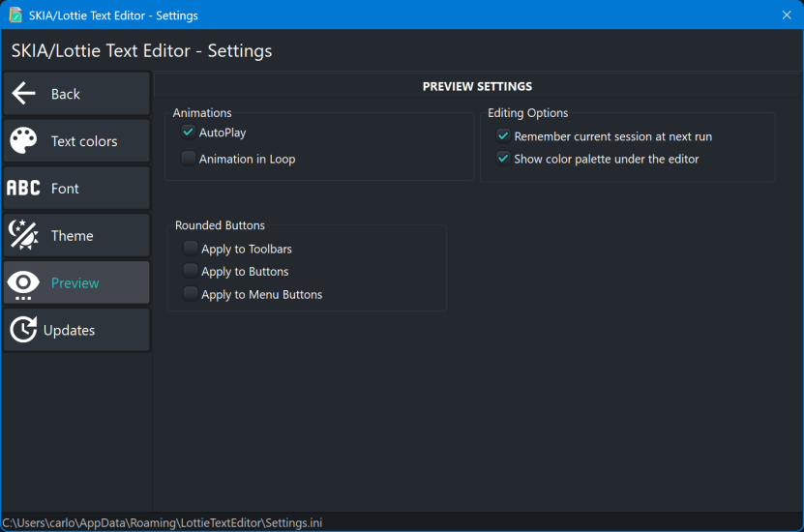This screenshot has width=804, height=532.
Task: Click the Back button label
Action: (x=65, y=94)
